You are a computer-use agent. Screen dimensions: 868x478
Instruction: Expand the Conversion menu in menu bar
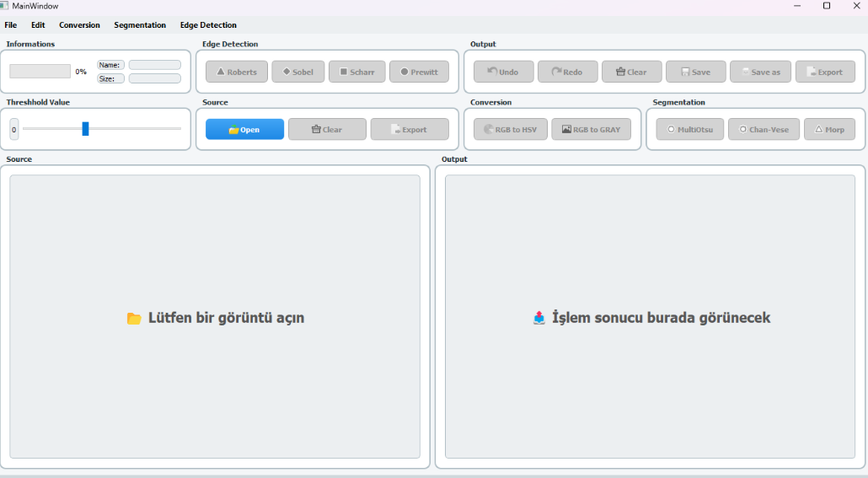coord(79,25)
